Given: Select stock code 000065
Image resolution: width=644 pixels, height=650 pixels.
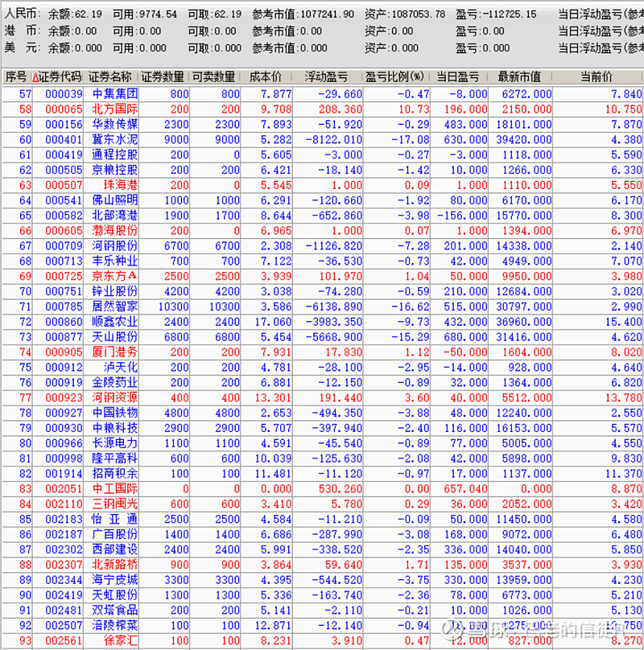Looking at the screenshot, I should tap(64, 109).
